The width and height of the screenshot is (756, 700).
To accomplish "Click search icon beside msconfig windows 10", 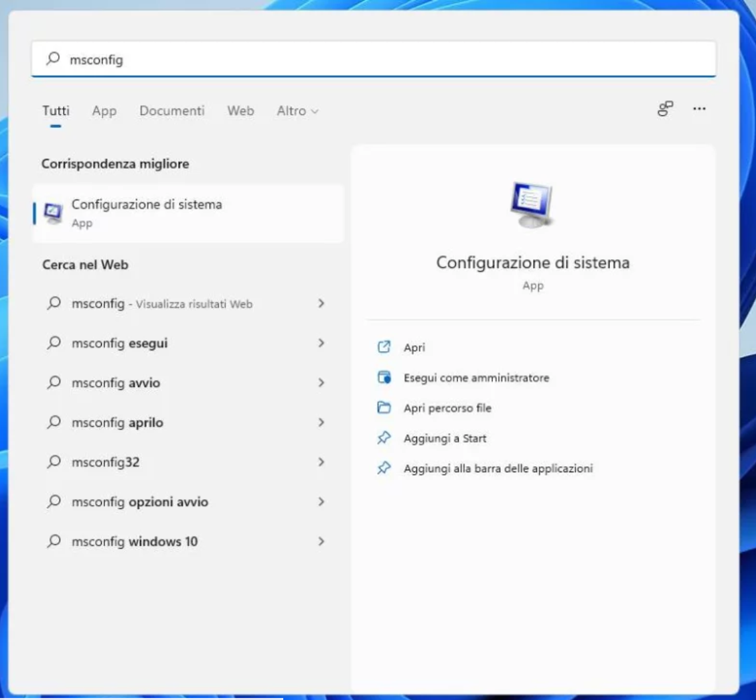I will [54, 541].
